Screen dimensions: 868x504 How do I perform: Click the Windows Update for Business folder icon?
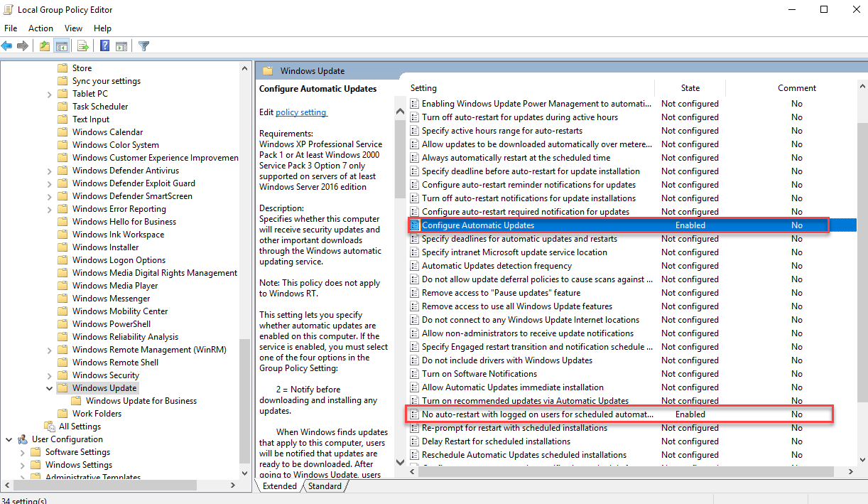pyautogui.click(x=76, y=401)
